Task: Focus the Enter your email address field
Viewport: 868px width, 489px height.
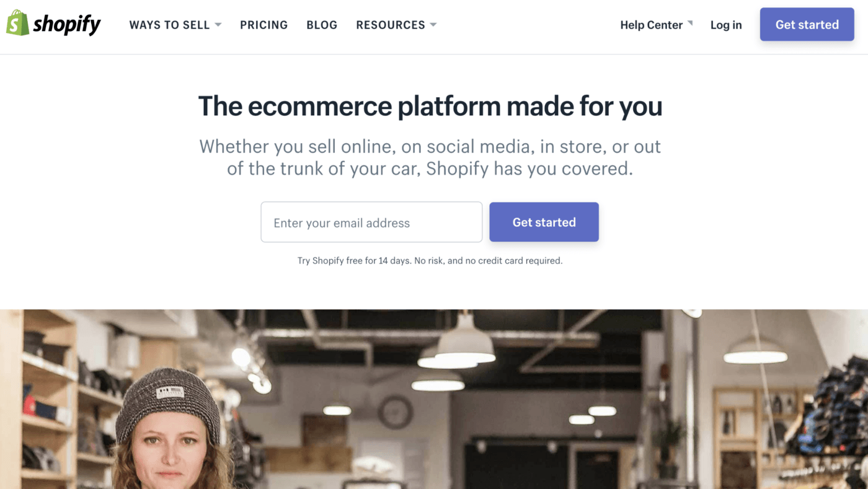Action: pyautogui.click(x=371, y=222)
